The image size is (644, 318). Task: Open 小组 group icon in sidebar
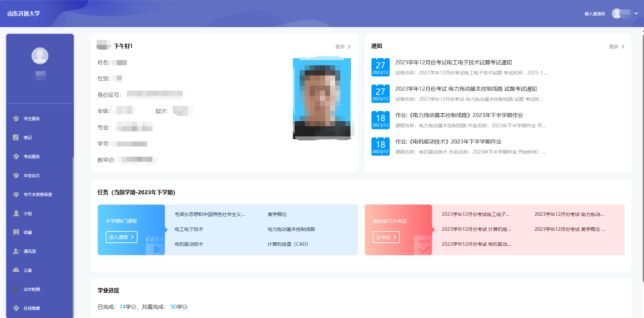coord(16,213)
